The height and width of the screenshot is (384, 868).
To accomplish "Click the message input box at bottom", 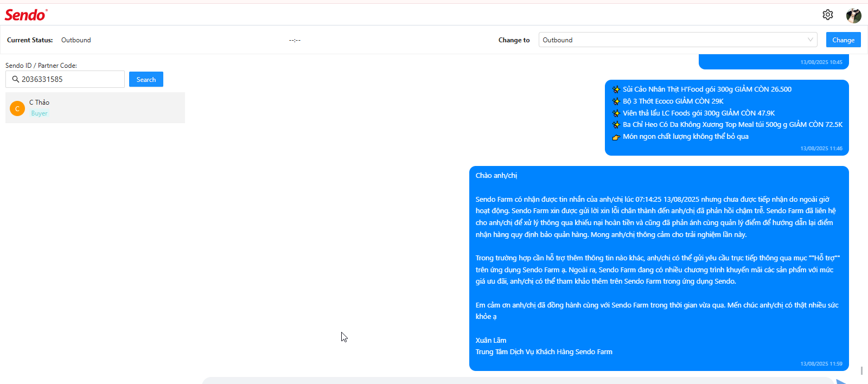I will (x=518, y=381).
